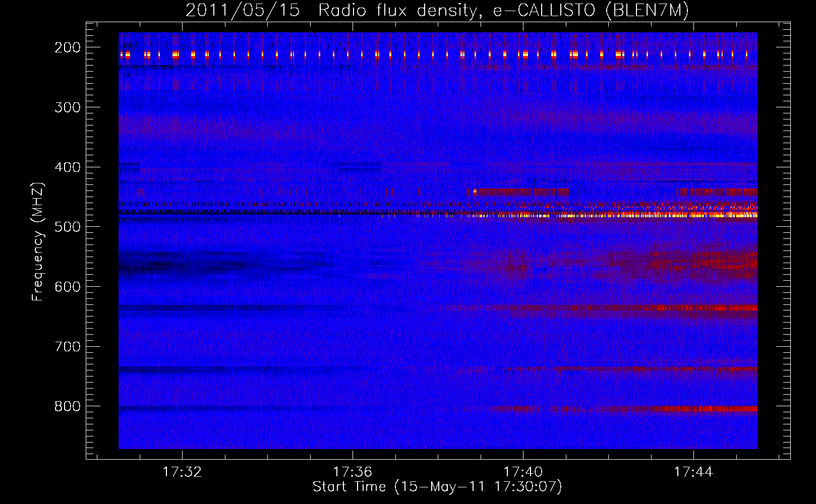Screen dimensions: 816x504
Task: Click the 'Start Time (15-May-11 17:30:07)' label
Action: tap(437, 487)
